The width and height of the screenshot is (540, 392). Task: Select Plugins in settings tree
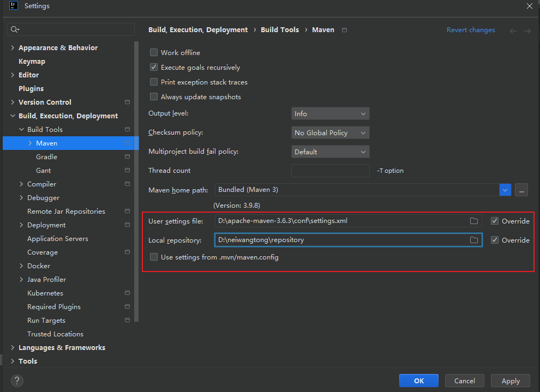point(31,88)
